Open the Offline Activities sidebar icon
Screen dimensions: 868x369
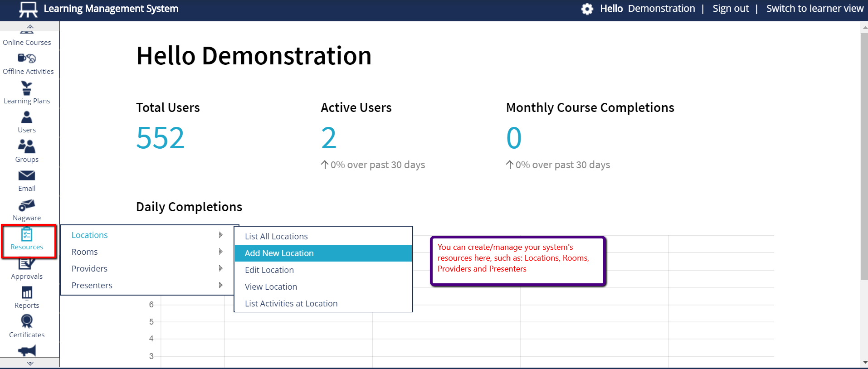[x=27, y=58]
